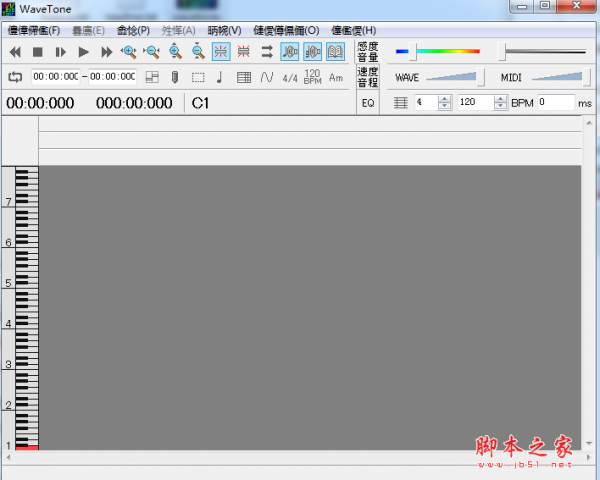Zoom out vertically with magnifier minus icon
600x480 pixels.
coord(198,51)
